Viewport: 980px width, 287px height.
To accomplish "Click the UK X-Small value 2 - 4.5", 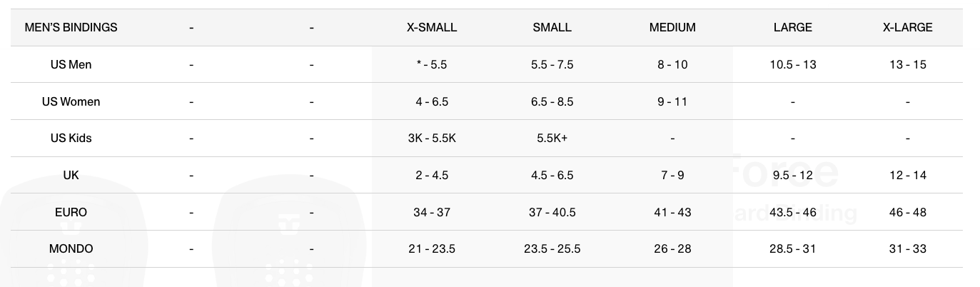I will tap(431, 175).
